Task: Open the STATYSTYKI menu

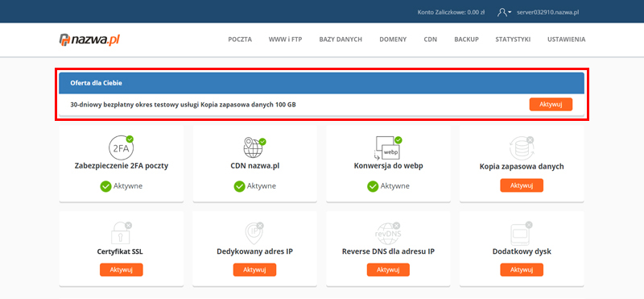Action: [513, 39]
